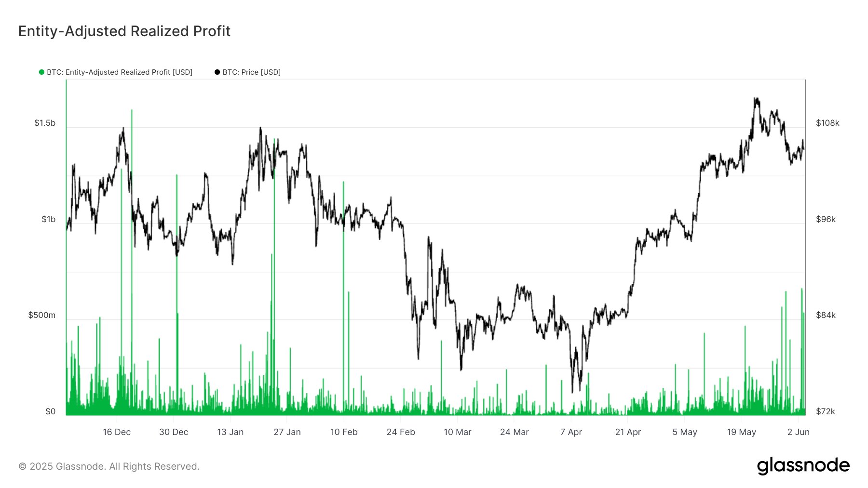Click the $84k right price axis label
The image size is (868, 488).
(x=826, y=315)
